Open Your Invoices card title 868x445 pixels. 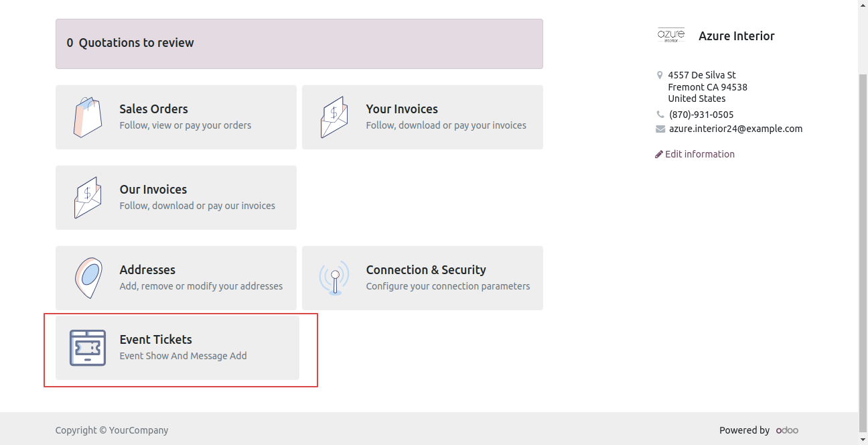click(402, 109)
